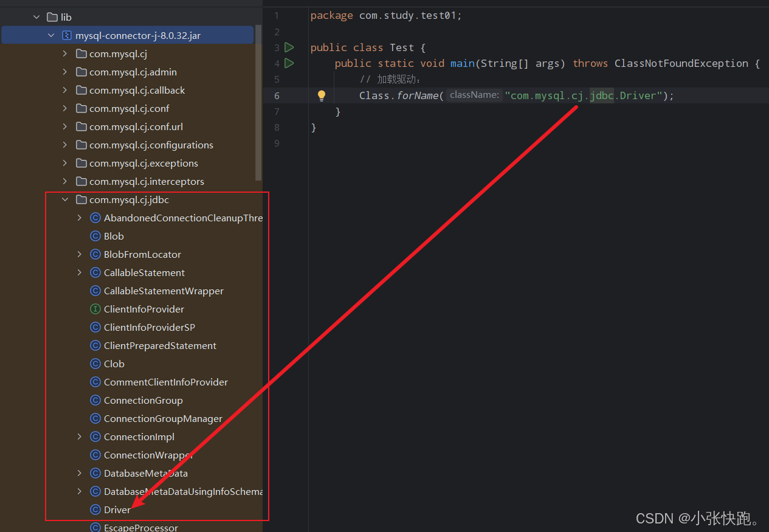This screenshot has width=769, height=532.
Task: Click line number 6 in gutter
Action: click(277, 95)
